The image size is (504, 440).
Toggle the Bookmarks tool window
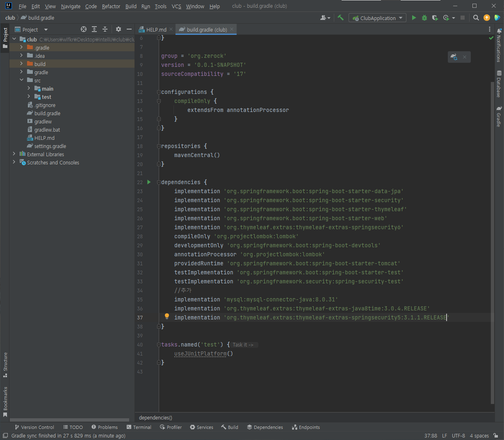click(5, 401)
